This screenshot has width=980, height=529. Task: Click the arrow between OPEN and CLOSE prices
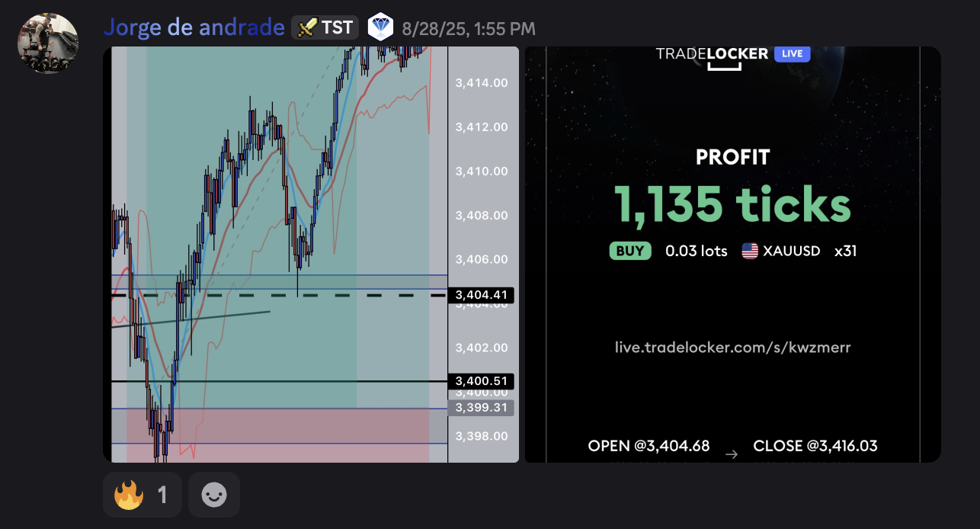pyautogui.click(x=732, y=454)
